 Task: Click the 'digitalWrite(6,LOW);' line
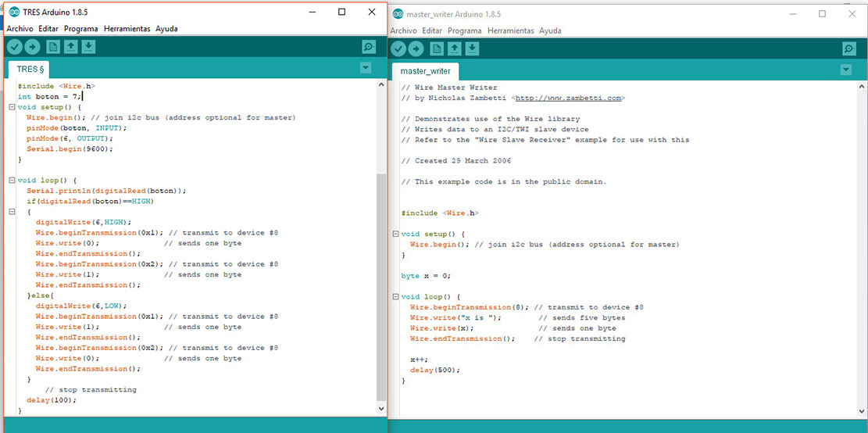click(x=81, y=306)
